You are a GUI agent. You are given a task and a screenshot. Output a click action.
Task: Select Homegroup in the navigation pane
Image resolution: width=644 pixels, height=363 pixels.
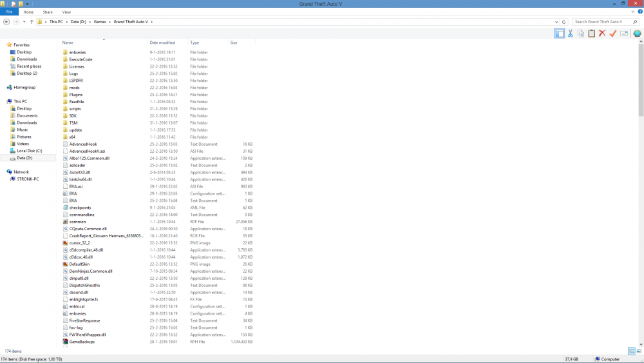24,87
